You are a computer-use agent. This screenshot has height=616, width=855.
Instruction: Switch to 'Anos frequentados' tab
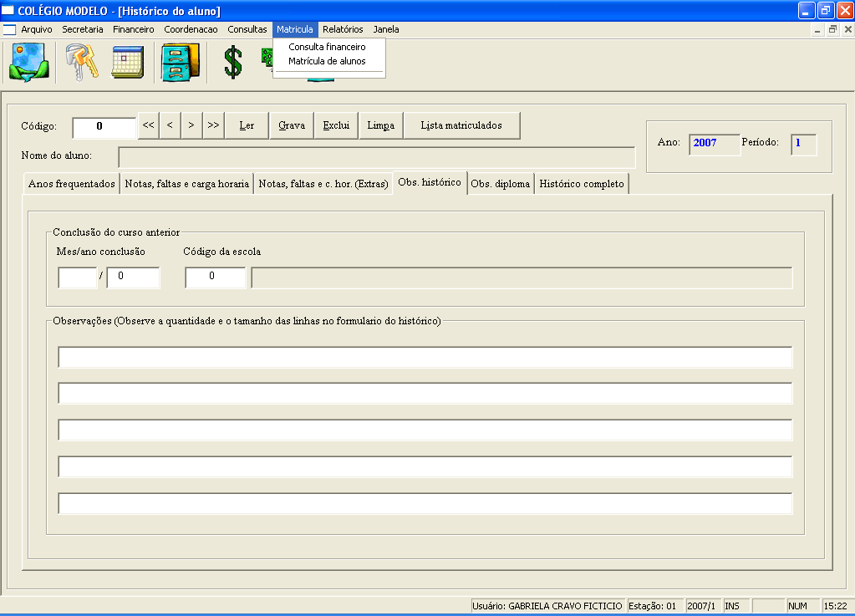point(72,184)
